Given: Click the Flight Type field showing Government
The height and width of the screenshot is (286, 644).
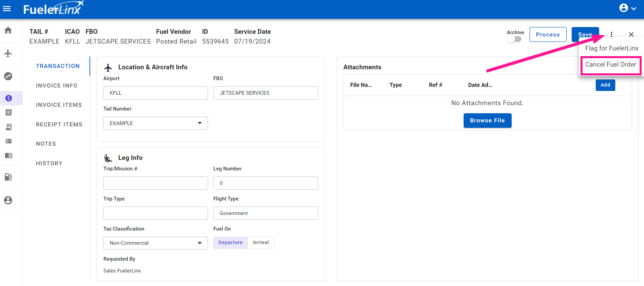Looking at the screenshot, I should coord(266,213).
